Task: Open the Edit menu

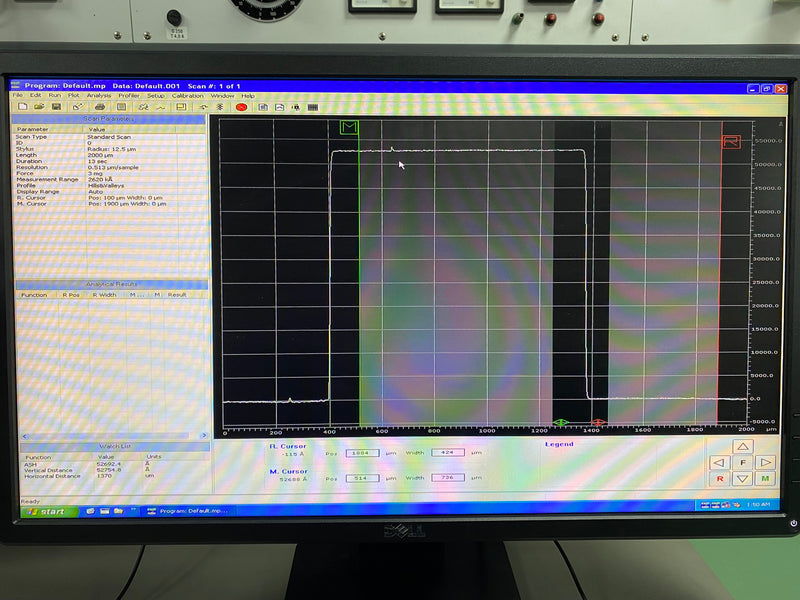Action: 35,95
